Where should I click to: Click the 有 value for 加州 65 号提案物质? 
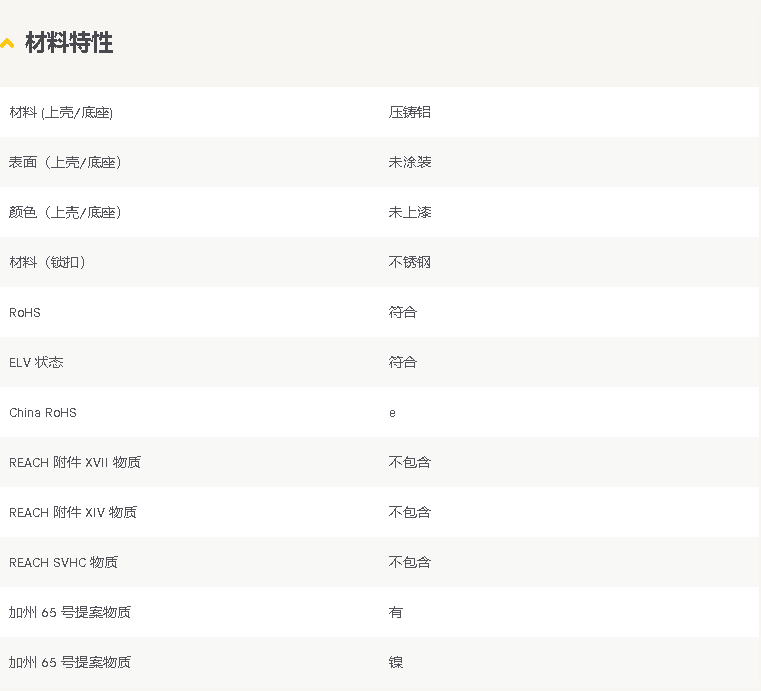click(x=395, y=612)
